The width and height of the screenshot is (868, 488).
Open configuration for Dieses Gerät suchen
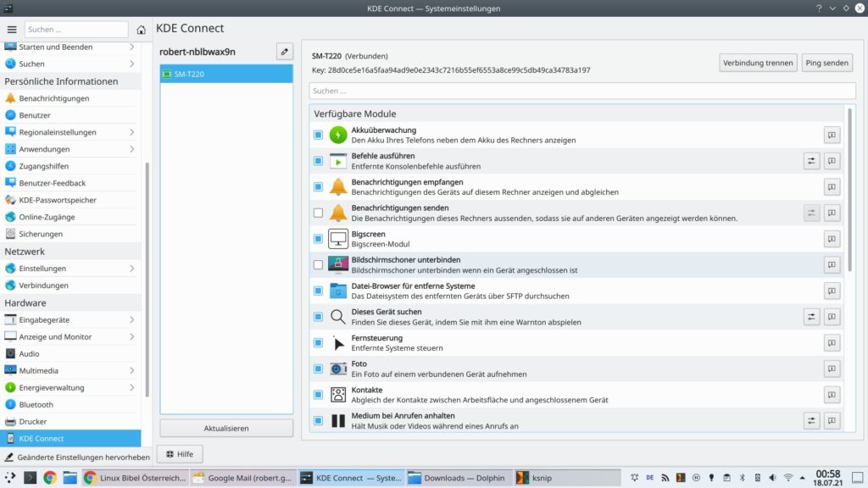point(811,317)
